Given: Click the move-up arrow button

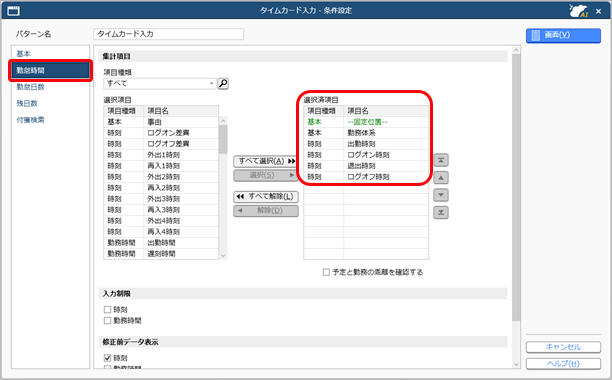Looking at the screenshot, I should (x=441, y=178).
